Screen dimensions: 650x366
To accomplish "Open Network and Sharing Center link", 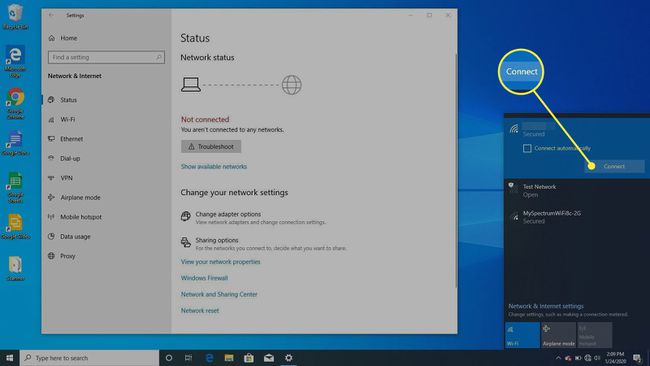I will 219,294.
